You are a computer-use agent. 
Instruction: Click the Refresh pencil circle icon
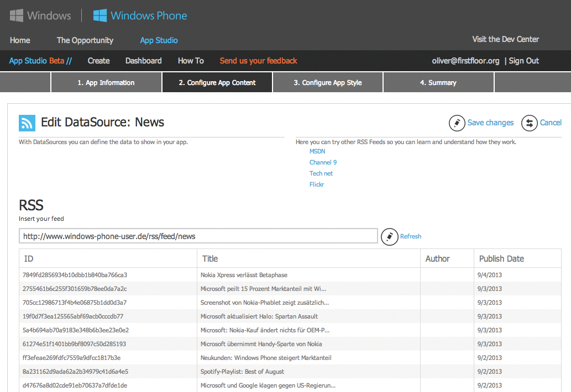pos(389,237)
